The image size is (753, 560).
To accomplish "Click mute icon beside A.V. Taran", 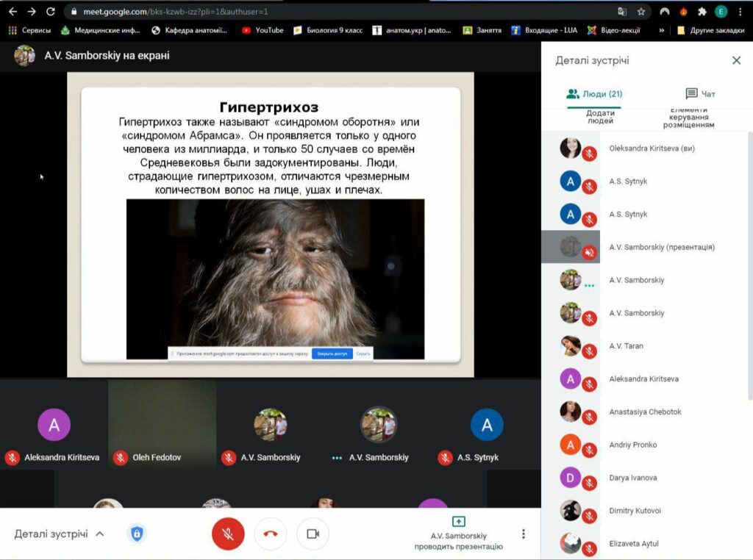I will coord(590,352).
